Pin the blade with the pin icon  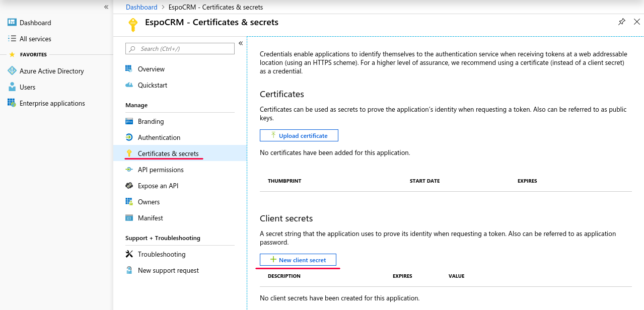point(622,22)
